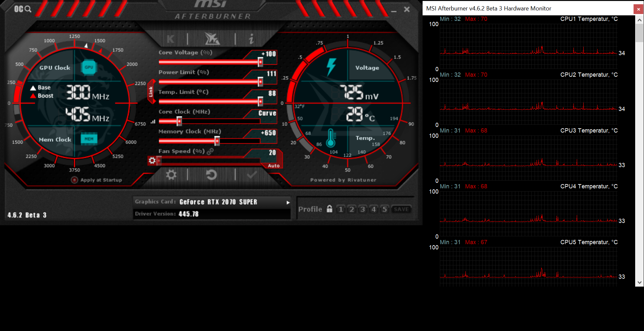Screen dimensions: 644x331
Task: Click the lightning bolt voltage icon
Action: 331,67
